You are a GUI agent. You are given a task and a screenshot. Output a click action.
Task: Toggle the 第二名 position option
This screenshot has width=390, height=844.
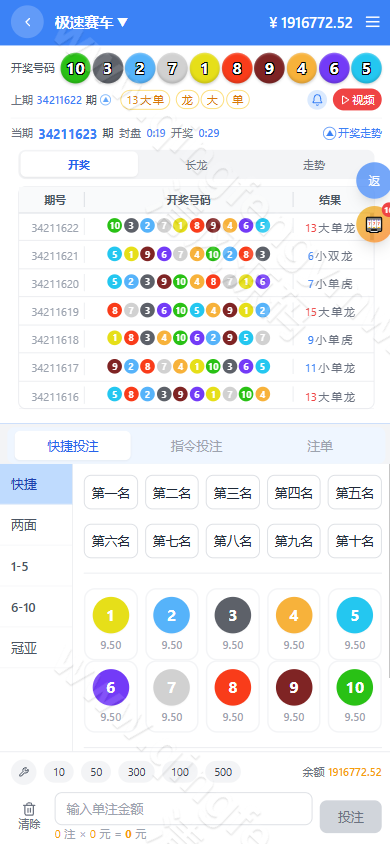[172, 492]
